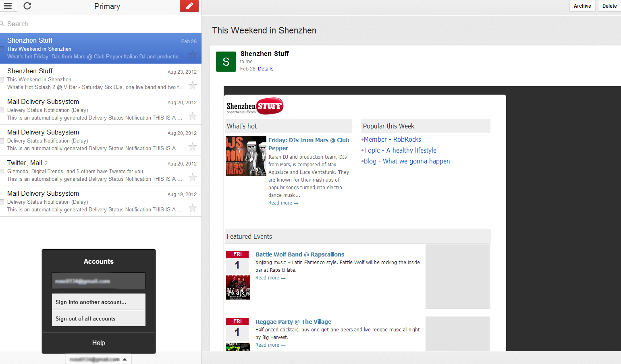Screen dimensions: 621x364
Task: Click the Search input field
Action: click(x=101, y=24)
